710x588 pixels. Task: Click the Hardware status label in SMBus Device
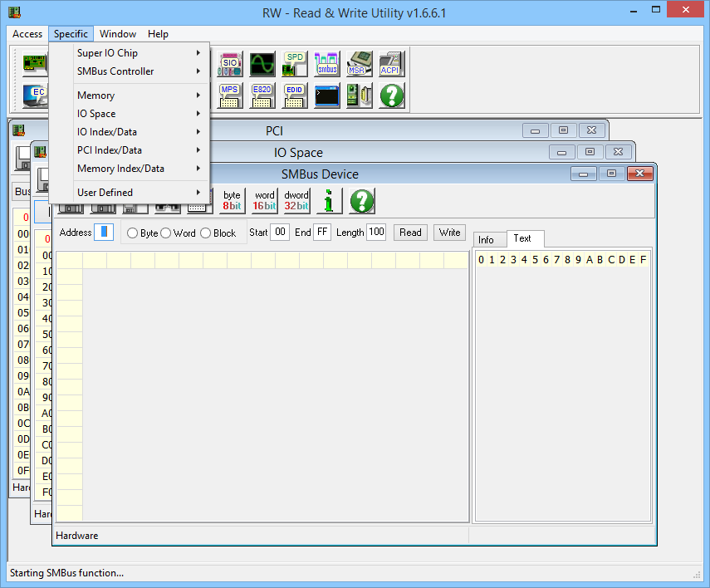(77, 536)
